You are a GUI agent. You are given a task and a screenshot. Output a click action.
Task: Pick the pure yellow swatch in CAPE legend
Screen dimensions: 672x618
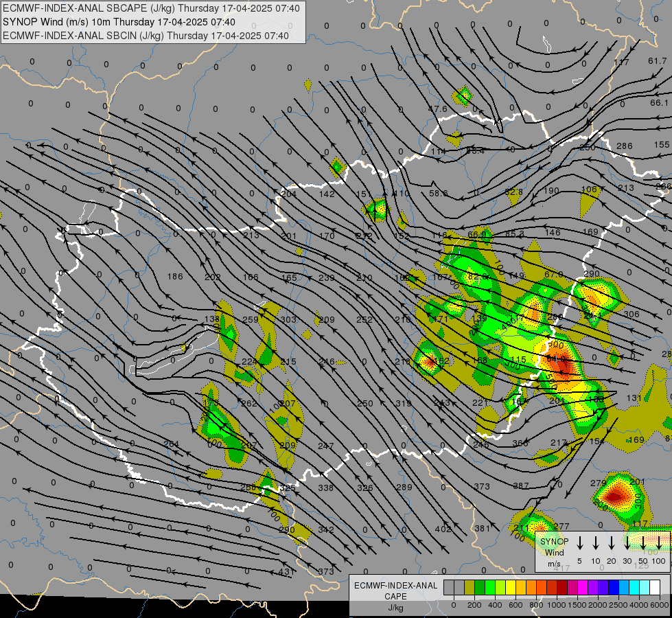(x=511, y=588)
